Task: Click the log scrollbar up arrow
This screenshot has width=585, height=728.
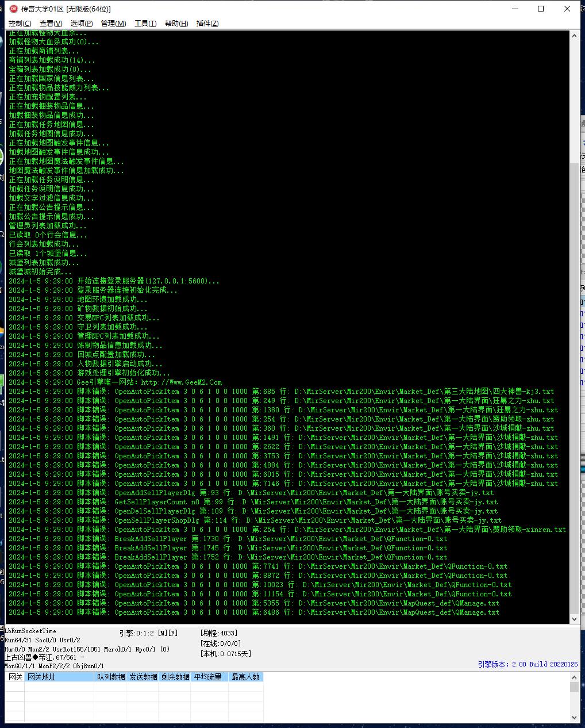Action: click(x=575, y=36)
